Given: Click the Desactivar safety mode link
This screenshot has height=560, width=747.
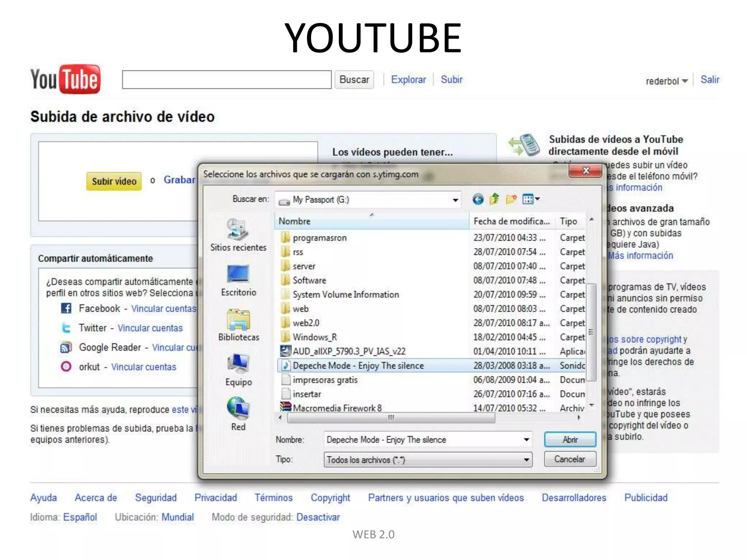Looking at the screenshot, I should tap(318, 517).
